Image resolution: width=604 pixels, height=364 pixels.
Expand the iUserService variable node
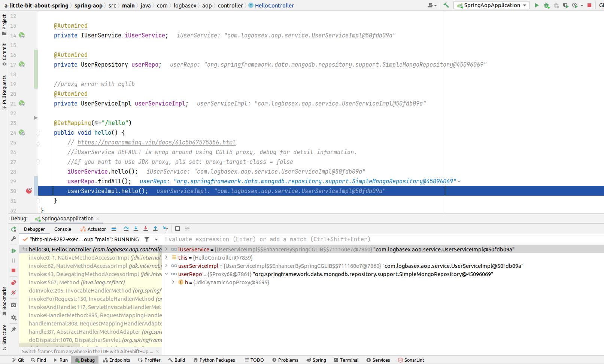[167, 250]
